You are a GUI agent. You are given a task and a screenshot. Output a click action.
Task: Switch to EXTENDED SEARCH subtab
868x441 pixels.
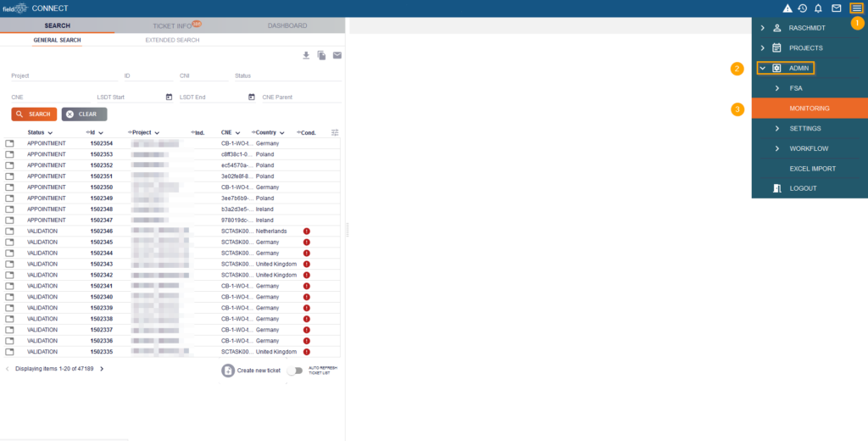[172, 41]
